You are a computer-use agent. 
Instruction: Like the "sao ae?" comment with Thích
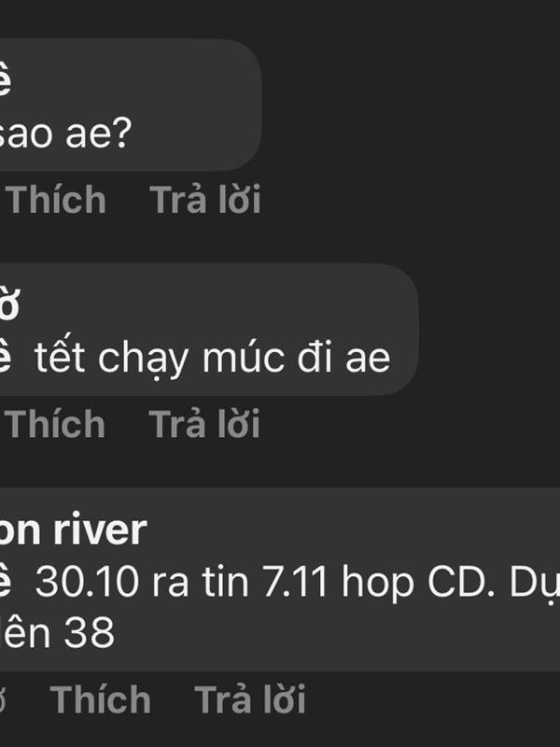(56, 200)
